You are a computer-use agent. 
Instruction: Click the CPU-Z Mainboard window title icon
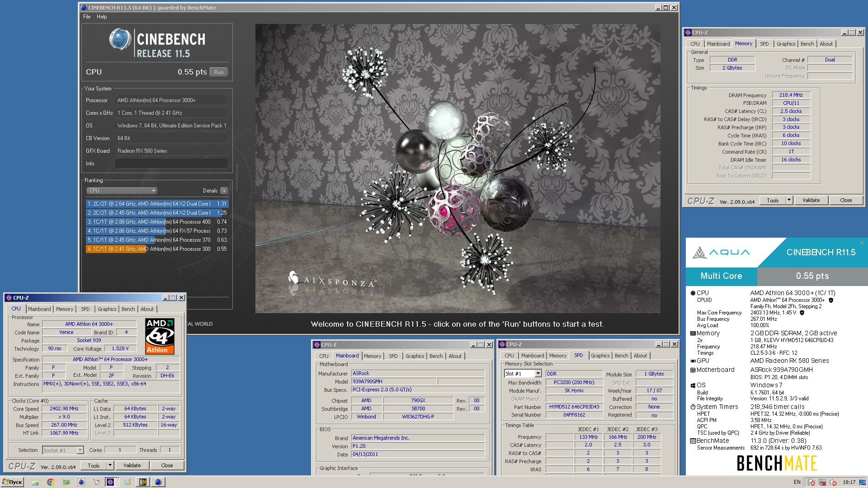(x=317, y=345)
